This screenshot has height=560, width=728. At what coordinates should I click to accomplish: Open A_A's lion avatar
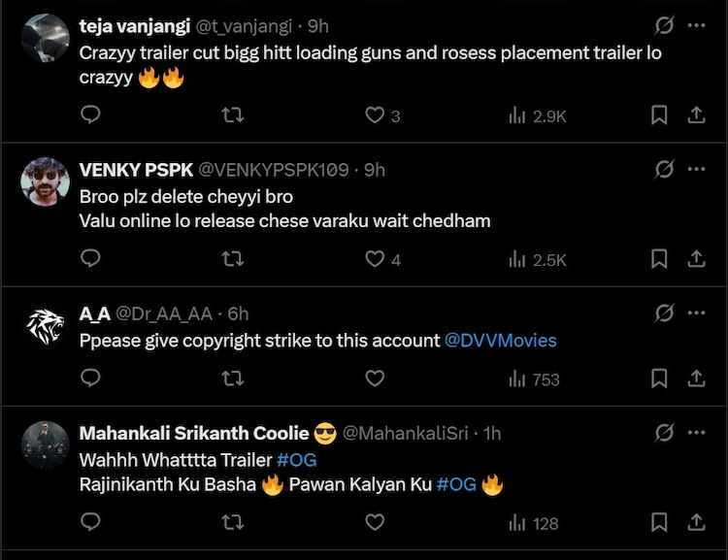(x=46, y=326)
